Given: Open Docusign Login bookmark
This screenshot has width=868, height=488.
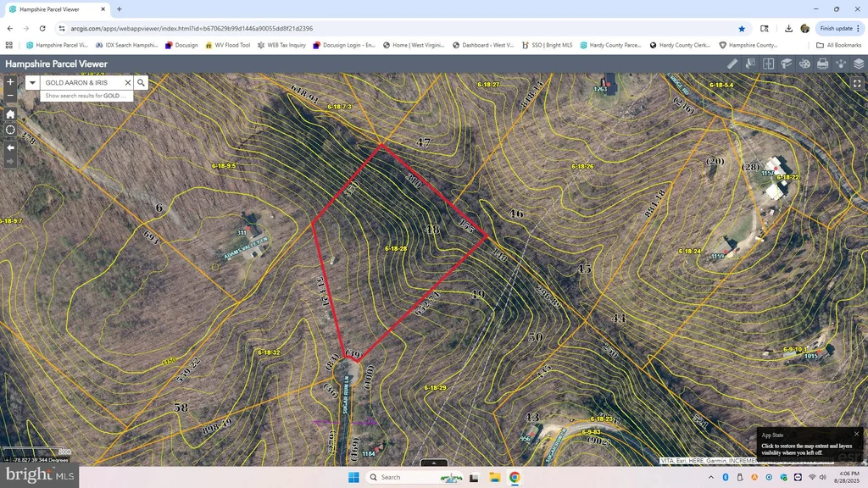Looking at the screenshot, I should [x=344, y=45].
